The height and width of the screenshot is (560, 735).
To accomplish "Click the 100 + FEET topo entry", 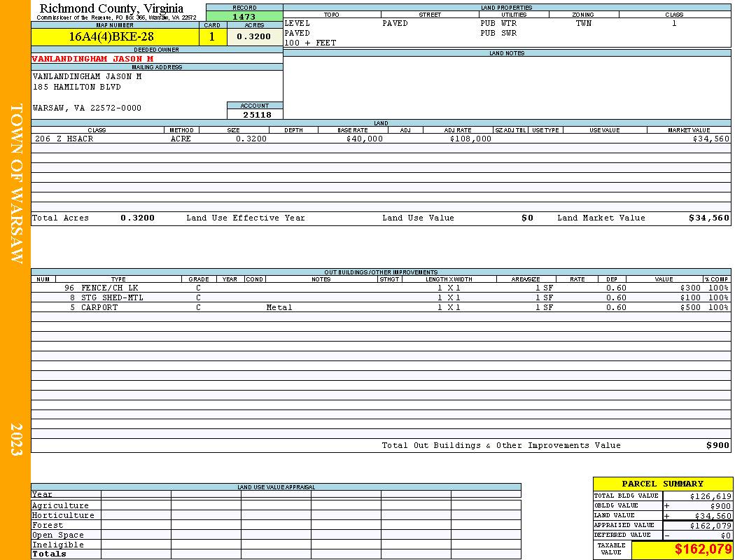I will [x=310, y=43].
